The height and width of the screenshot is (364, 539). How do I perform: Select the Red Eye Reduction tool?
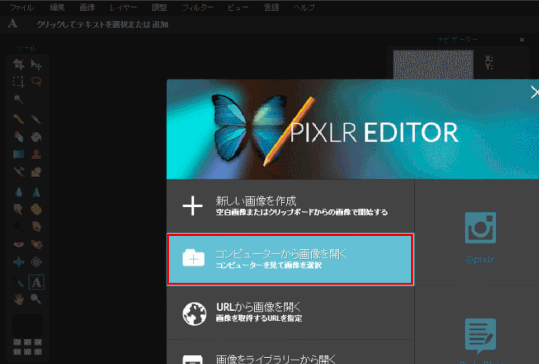19,244
